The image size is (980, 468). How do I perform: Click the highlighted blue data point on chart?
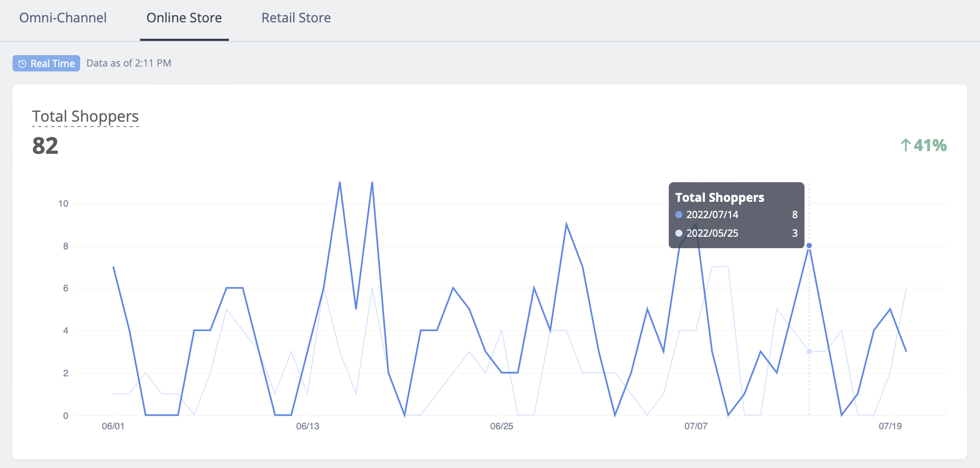[x=809, y=245]
